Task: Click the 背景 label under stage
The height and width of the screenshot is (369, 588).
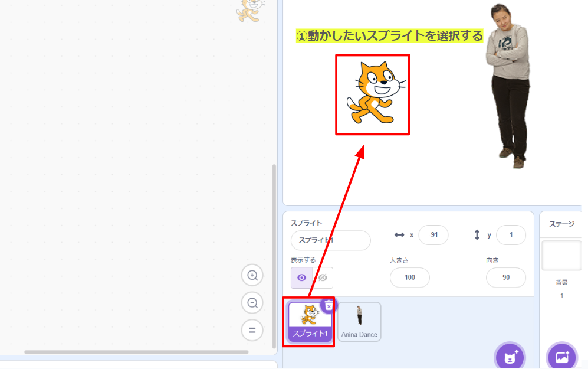Action: [x=561, y=283]
